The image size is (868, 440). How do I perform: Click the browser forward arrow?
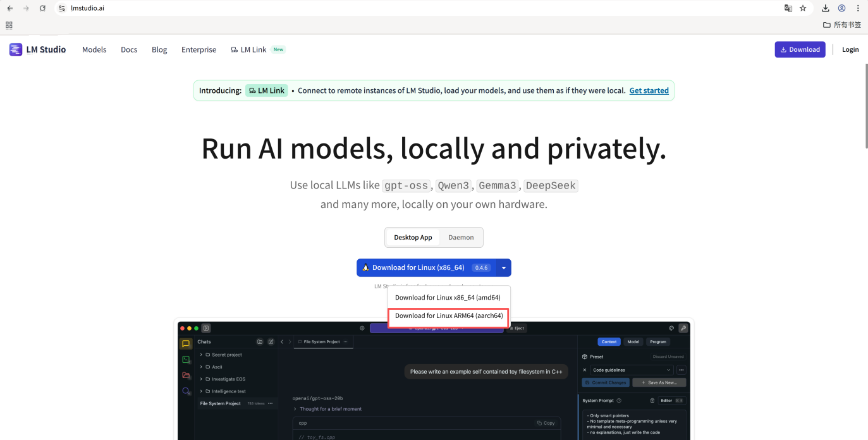[26, 8]
